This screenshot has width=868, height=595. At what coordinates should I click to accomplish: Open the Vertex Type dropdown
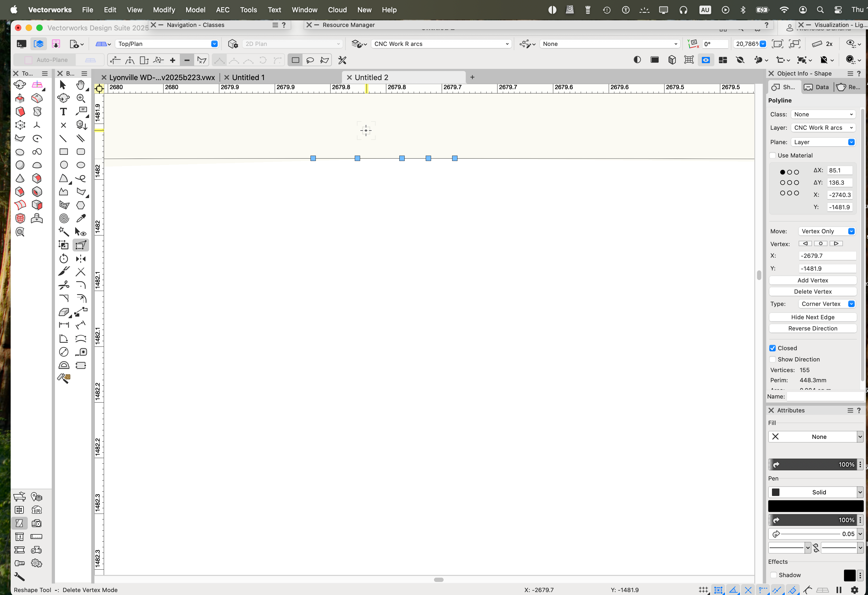[827, 304]
